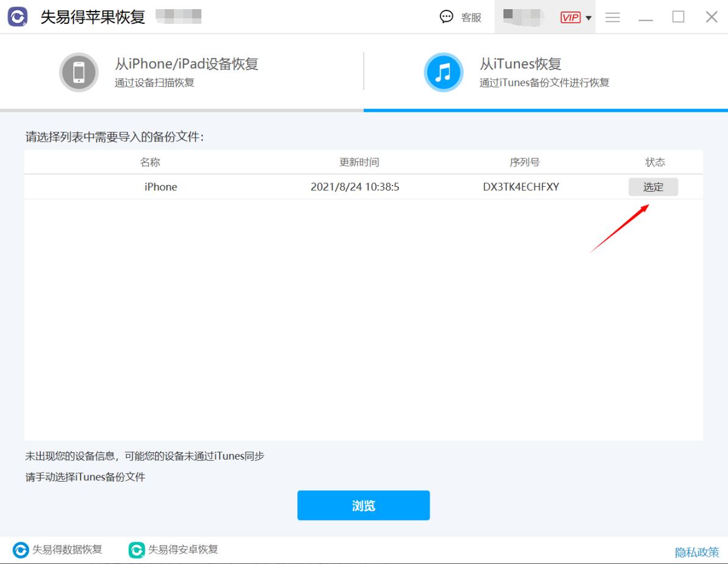Click the gray phone icon for device recovery
This screenshot has width=728, height=564.
click(x=78, y=71)
